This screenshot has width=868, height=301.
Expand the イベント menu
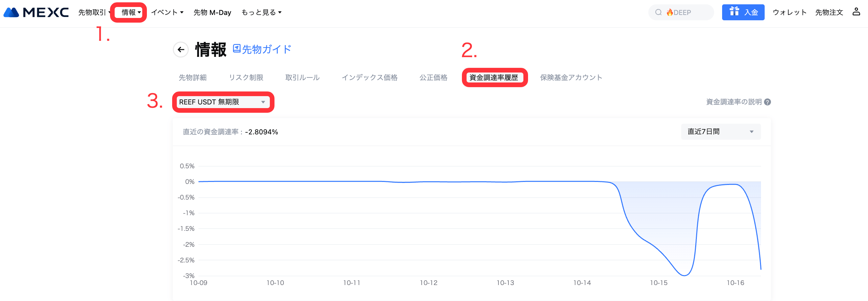167,12
